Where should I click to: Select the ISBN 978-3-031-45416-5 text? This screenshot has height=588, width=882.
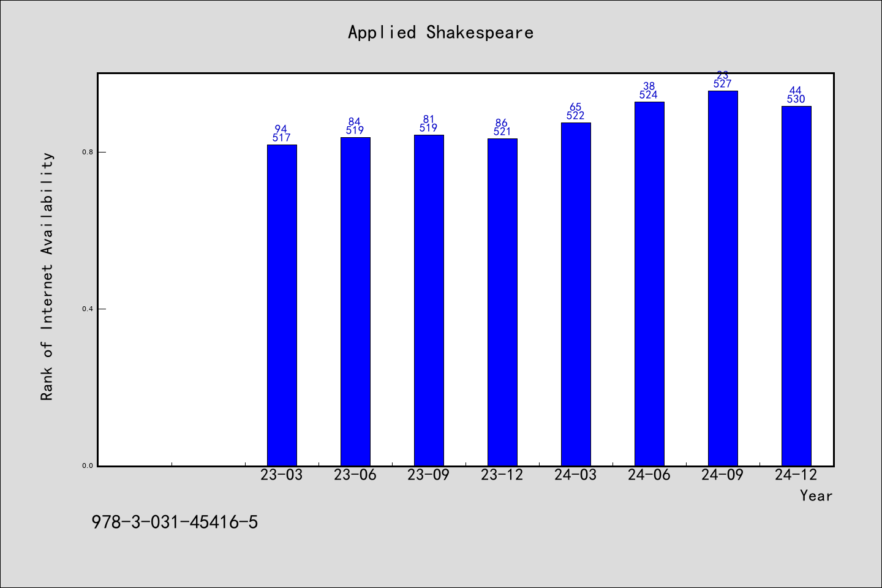click(175, 522)
